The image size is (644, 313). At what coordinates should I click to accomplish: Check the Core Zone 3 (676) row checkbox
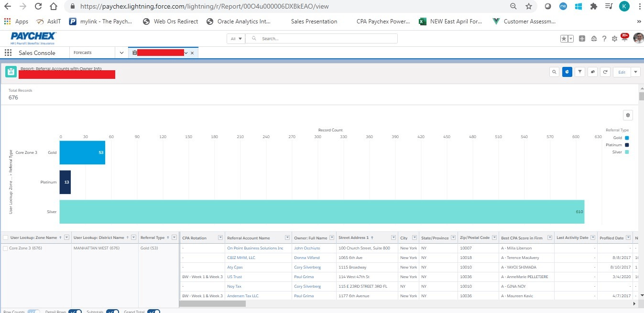[5, 248]
